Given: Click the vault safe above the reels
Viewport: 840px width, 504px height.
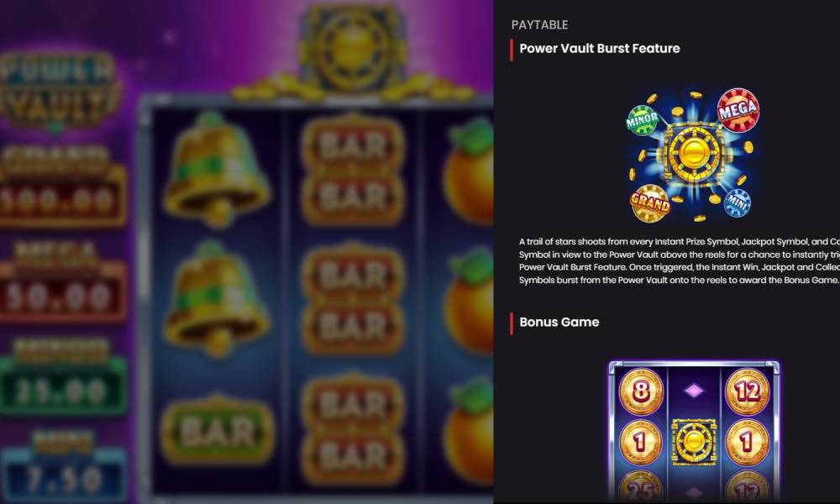Looking at the screenshot, I should point(352,51).
